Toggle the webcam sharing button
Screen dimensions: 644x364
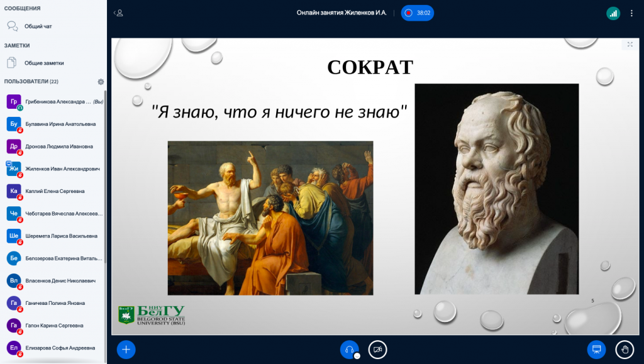pos(377,350)
